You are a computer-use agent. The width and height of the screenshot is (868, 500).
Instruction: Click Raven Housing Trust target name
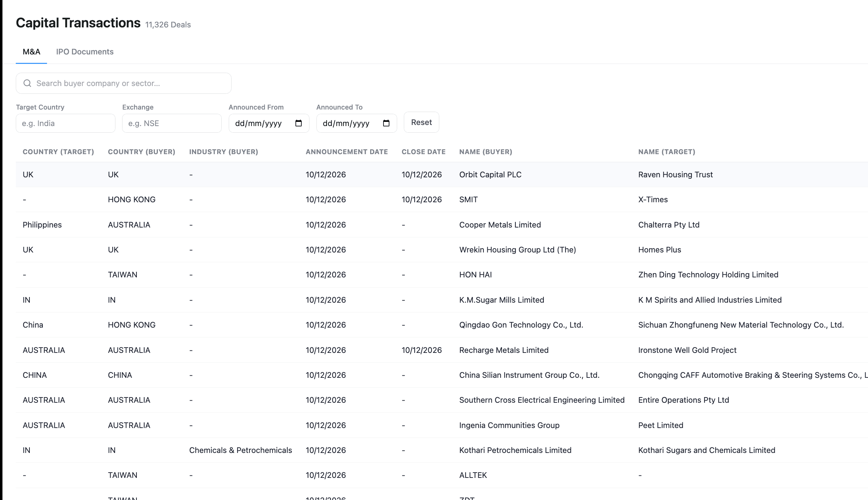(675, 175)
